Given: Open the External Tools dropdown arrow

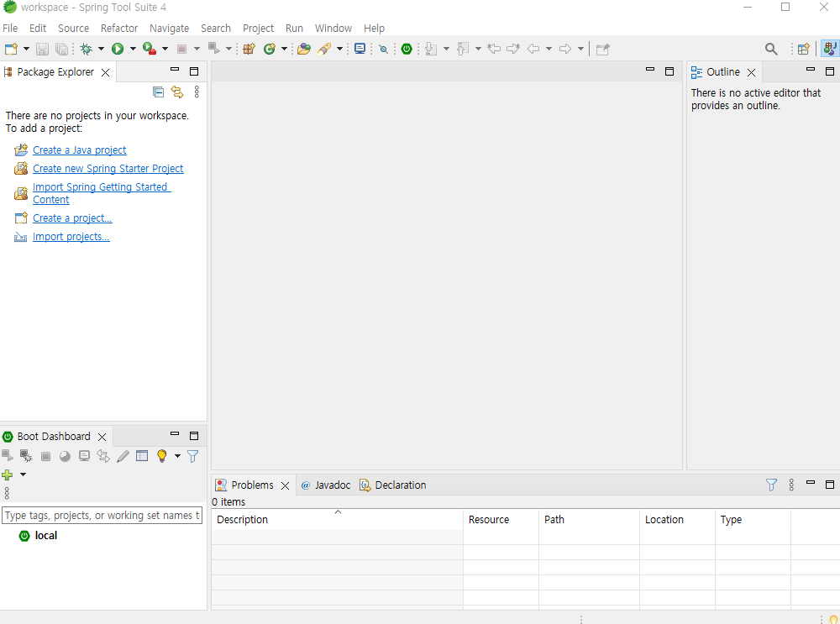Looking at the screenshot, I should [x=165, y=49].
